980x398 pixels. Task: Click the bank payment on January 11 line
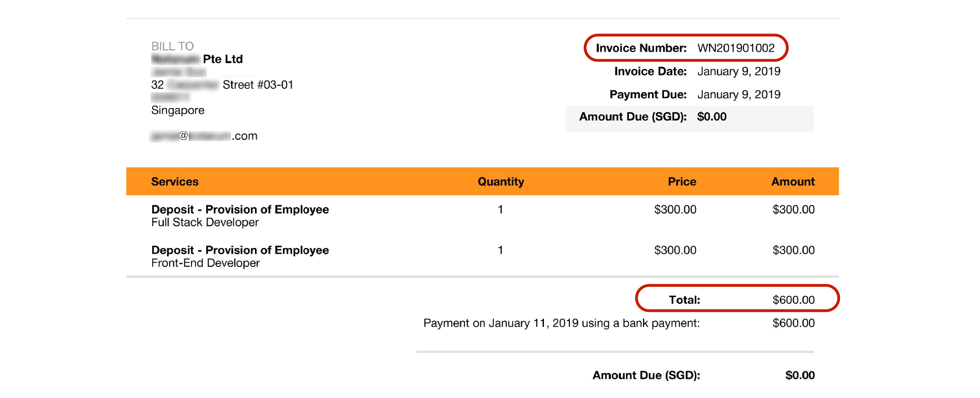(x=561, y=323)
